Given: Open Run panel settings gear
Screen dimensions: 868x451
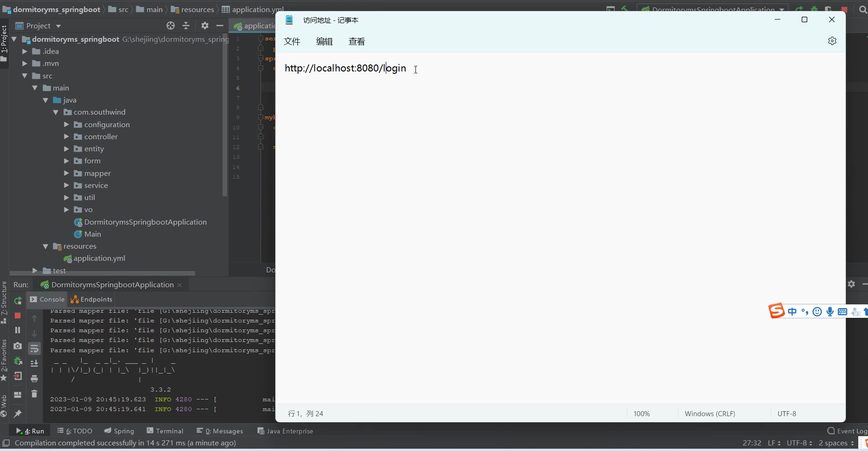Looking at the screenshot, I should pyautogui.click(x=851, y=283).
